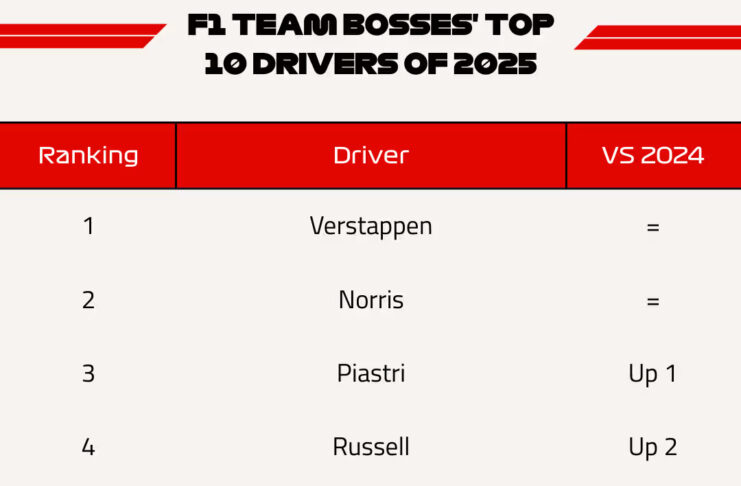Click ranking number 1
The width and height of the screenshot is (741, 486).
click(x=88, y=226)
